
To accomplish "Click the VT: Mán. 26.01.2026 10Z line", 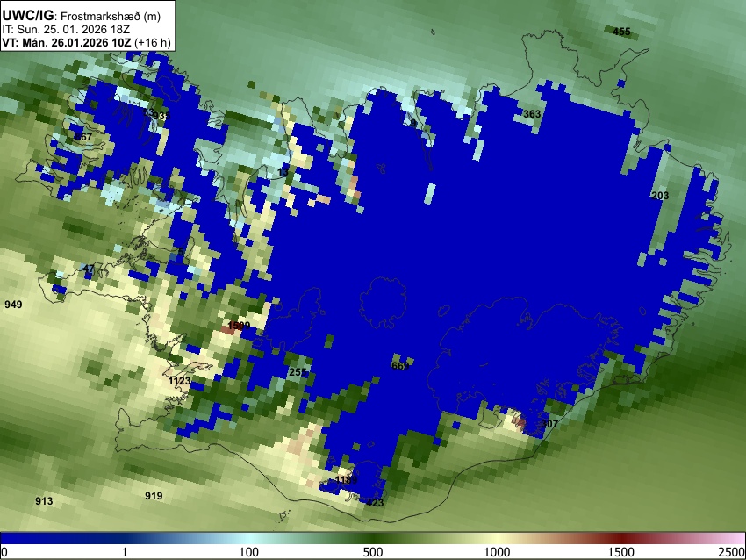I will [86, 42].
